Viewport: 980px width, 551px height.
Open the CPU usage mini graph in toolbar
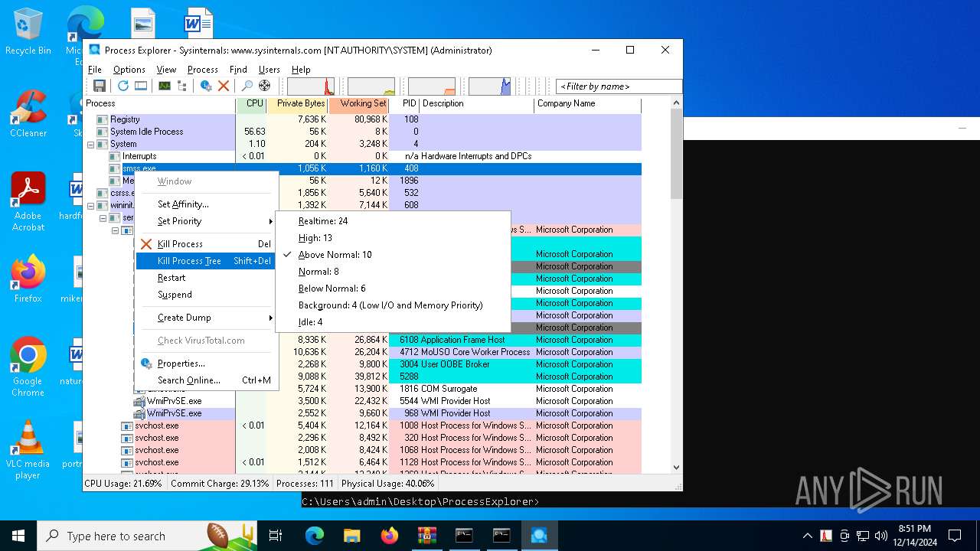(x=311, y=86)
